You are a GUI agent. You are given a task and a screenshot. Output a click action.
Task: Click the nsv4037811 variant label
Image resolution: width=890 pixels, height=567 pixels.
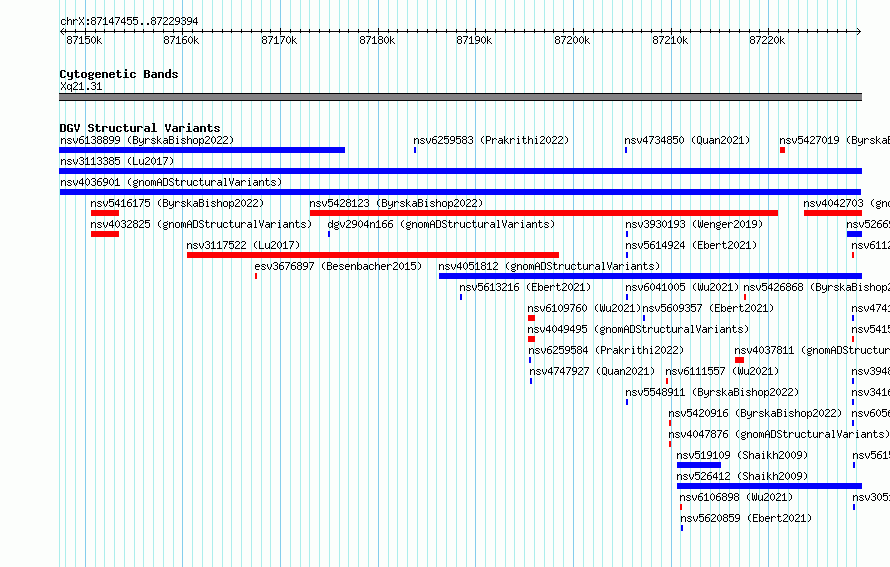812,350
